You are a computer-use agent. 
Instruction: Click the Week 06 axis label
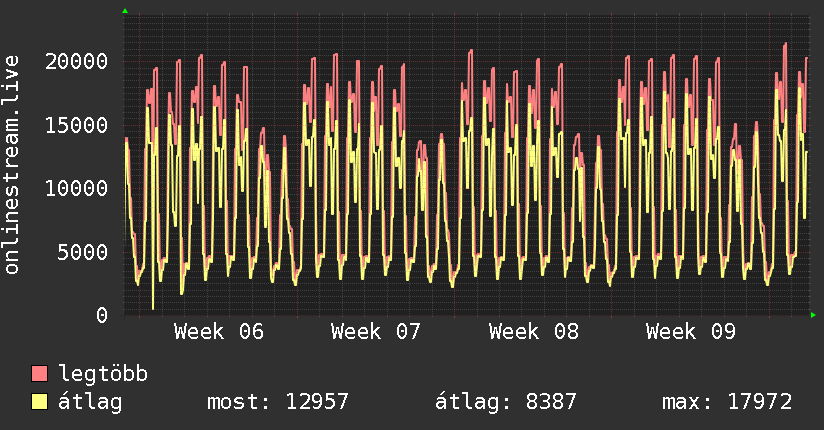point(219,332)
